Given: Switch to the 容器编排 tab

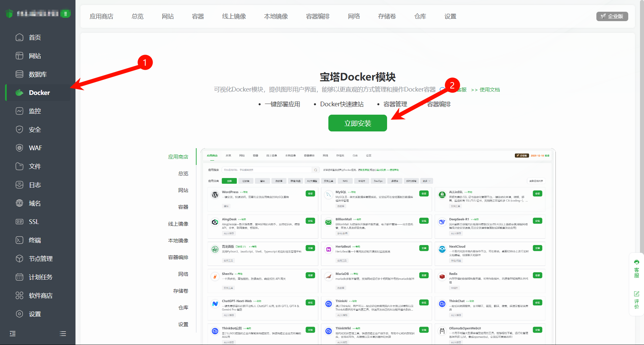Looking at the screenshot, I should (318, 16).
